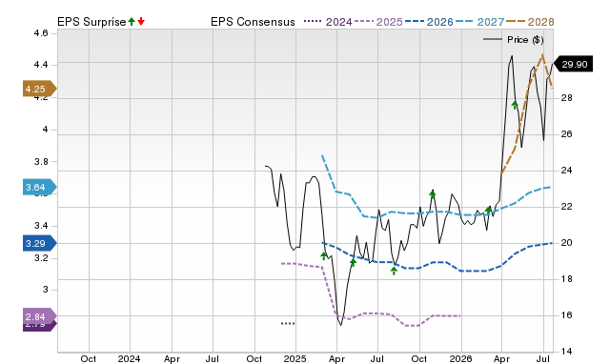Screen dimensions: 610x364
Task: Click the 29.90 current price tag
Action: click(573, 64)
